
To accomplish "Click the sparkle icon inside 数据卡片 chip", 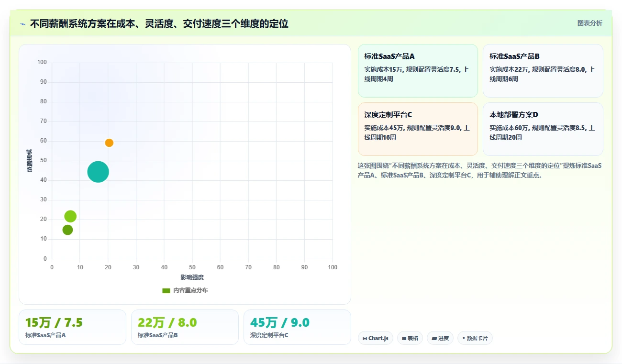I will [464, 338].
